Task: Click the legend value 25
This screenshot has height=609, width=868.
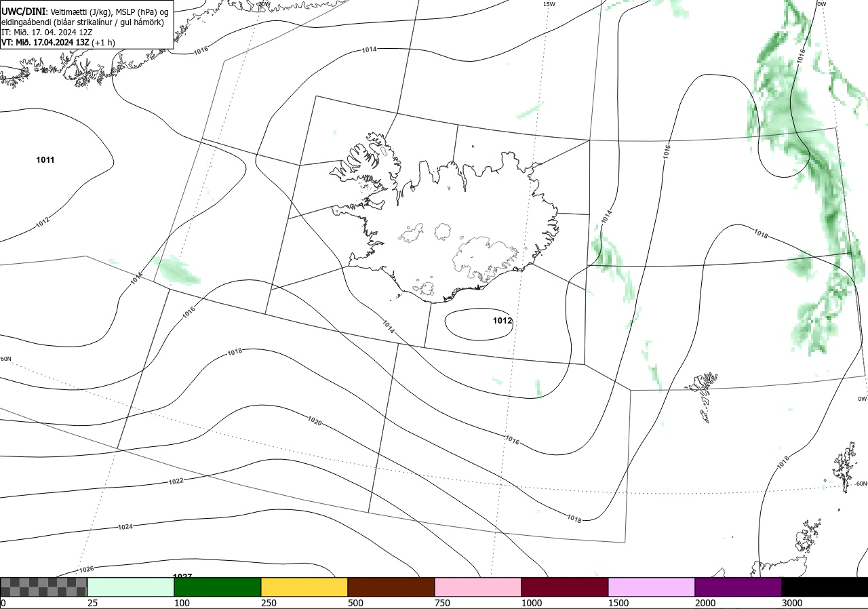Action: (x=92, y=603)
